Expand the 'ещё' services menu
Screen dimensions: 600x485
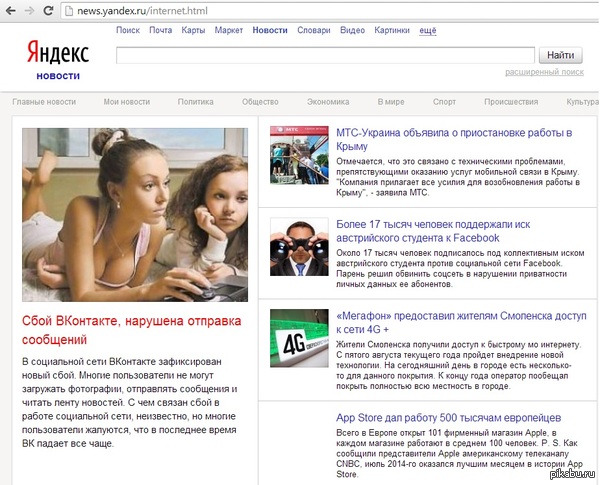coord(427,30)
